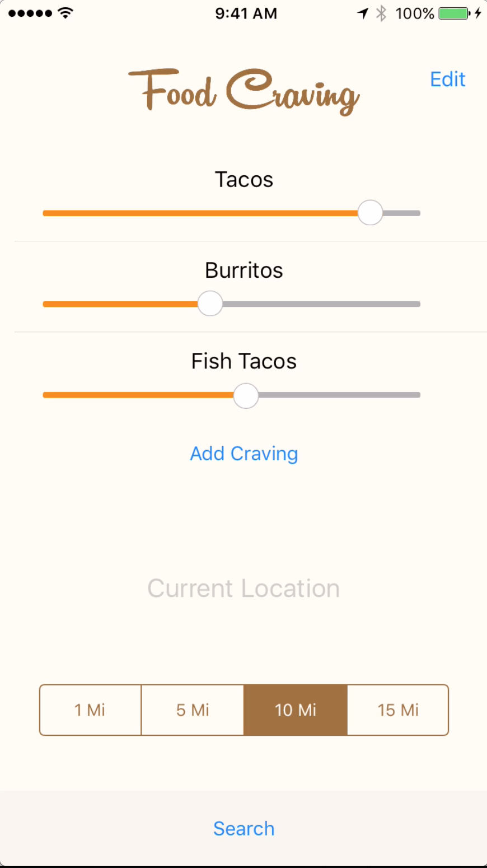Tap the location arrow status icon

(363, 13)
